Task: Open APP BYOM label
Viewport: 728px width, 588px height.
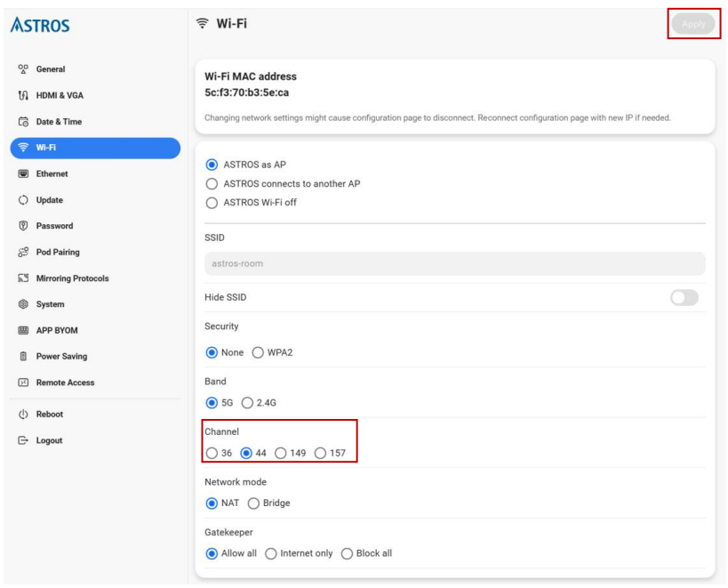Action: pos(57,330)
